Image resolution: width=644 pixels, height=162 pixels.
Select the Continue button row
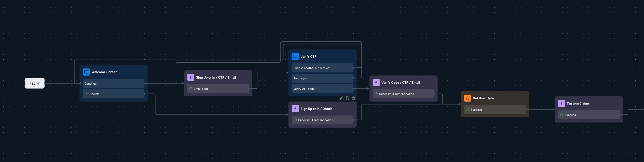pos(113,84)
